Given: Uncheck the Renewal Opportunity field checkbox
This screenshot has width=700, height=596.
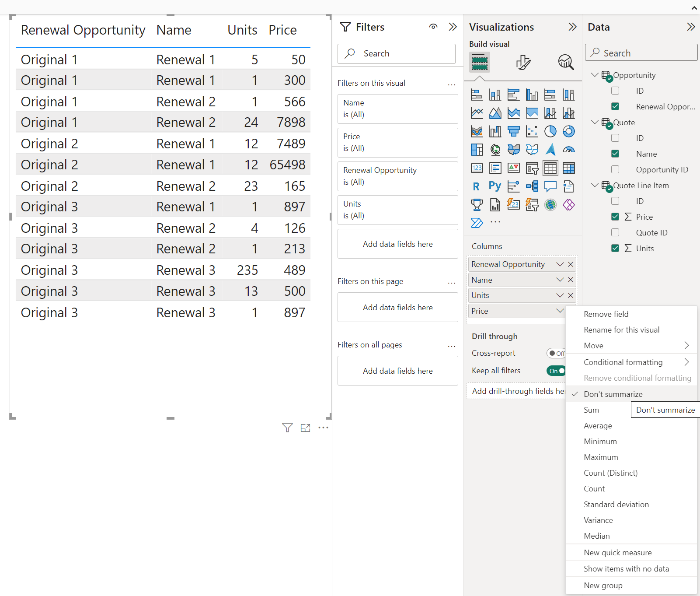Looking at the screenshot, I should coord(615,106).
